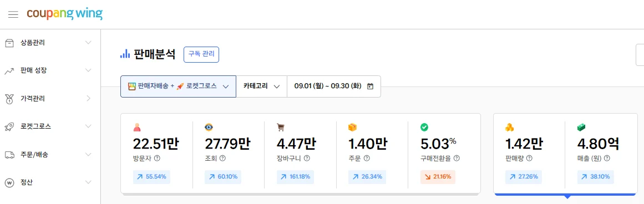Click the 4.47만 cart value

[296, 144]
